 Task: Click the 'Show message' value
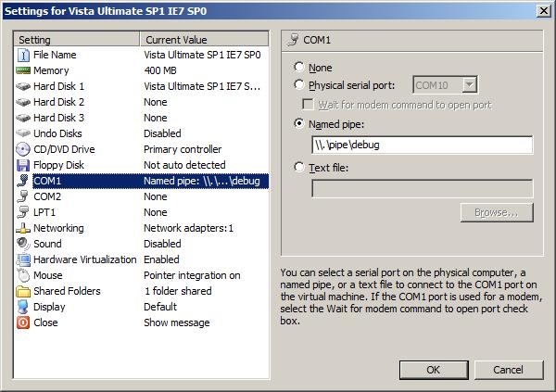pos(177,322)
